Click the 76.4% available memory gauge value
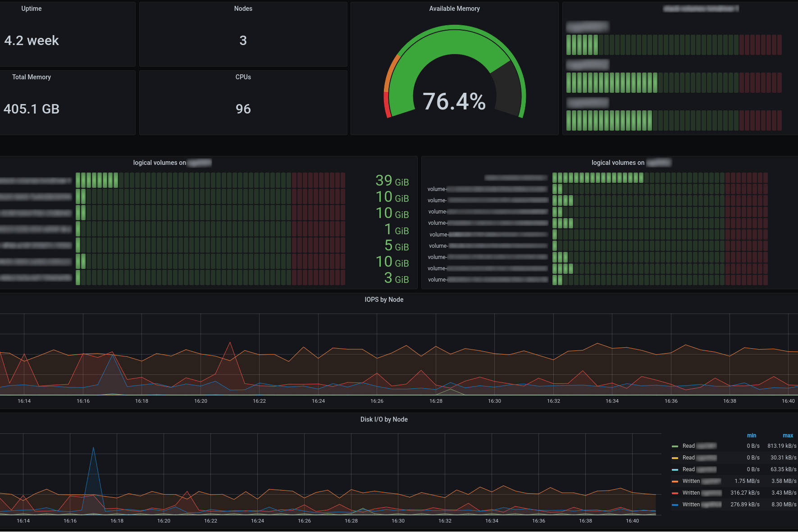This screenshot has height=532, width=798. coord(454,101)
